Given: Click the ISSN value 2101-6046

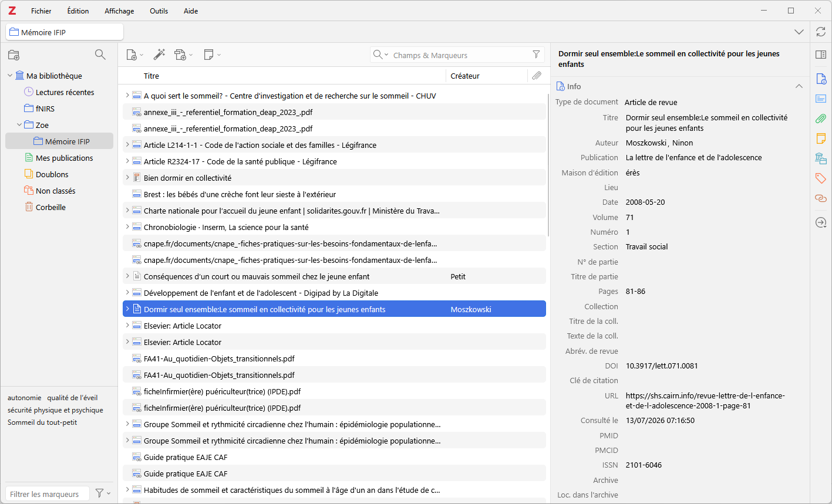Looking at the screenshot, I should point(644,465).
